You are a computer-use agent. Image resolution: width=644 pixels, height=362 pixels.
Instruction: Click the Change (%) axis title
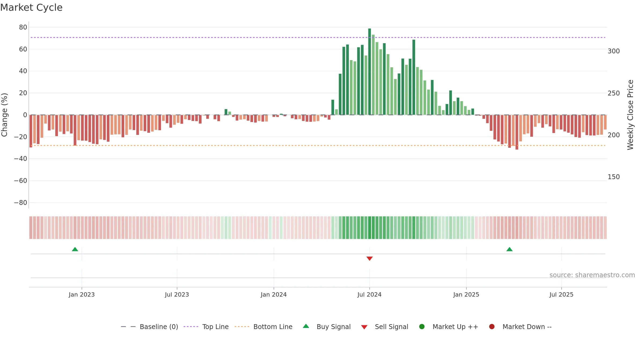pos(4,115)
